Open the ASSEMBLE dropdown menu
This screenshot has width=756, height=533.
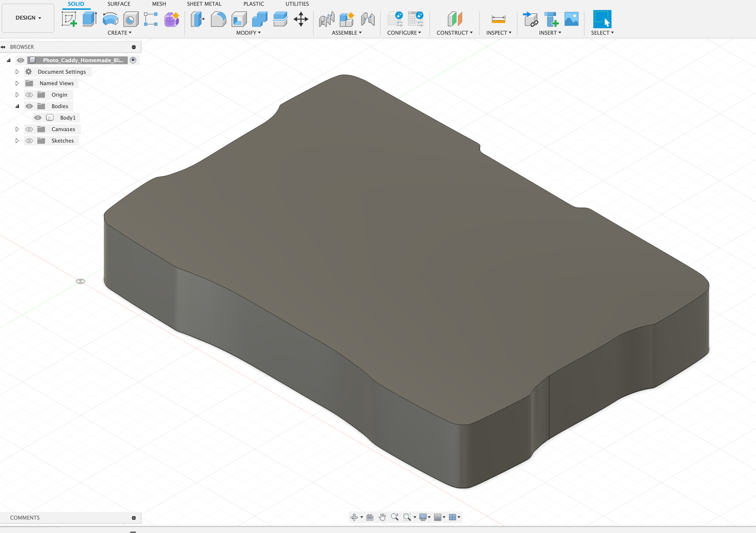coord(347,33)
